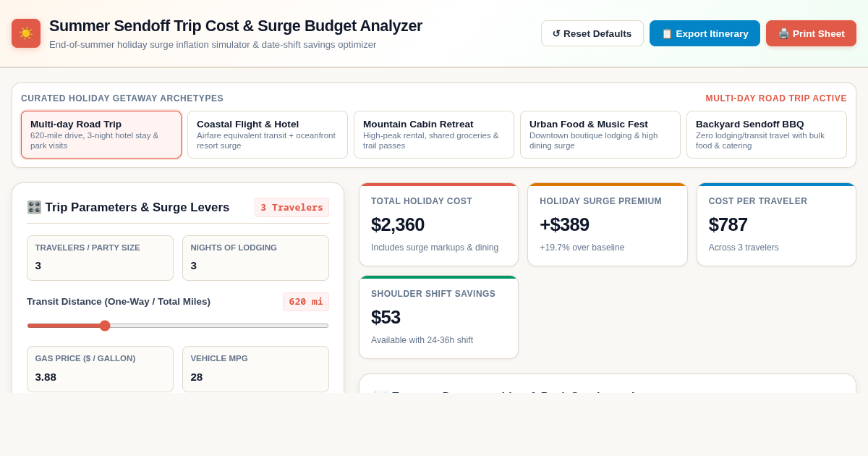Open the Cost Per Traveler card
The width and height of the screenshot is (868, 456).
(776, 224)
